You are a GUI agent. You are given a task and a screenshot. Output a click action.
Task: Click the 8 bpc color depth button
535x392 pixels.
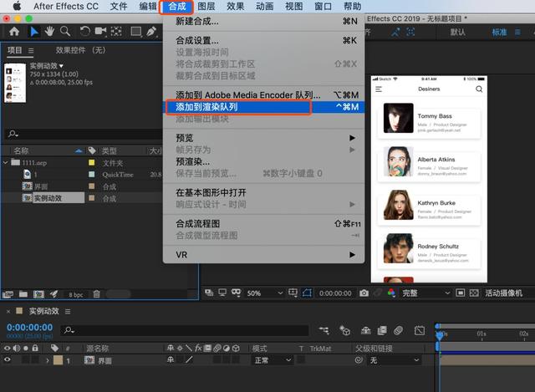76,294
